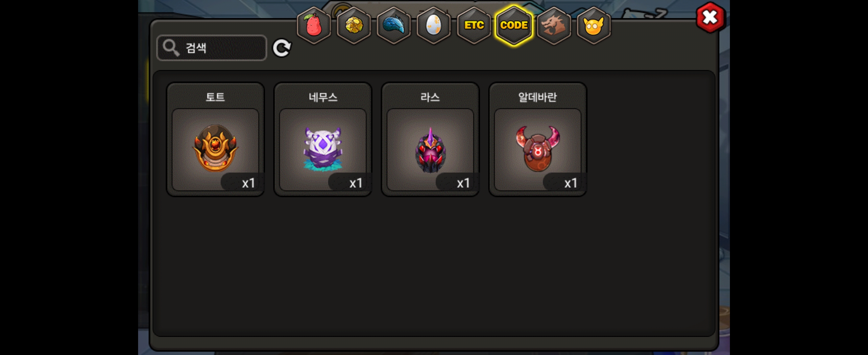
Task: Choose the 라스 dark egg item
Action: pos(430,139)
